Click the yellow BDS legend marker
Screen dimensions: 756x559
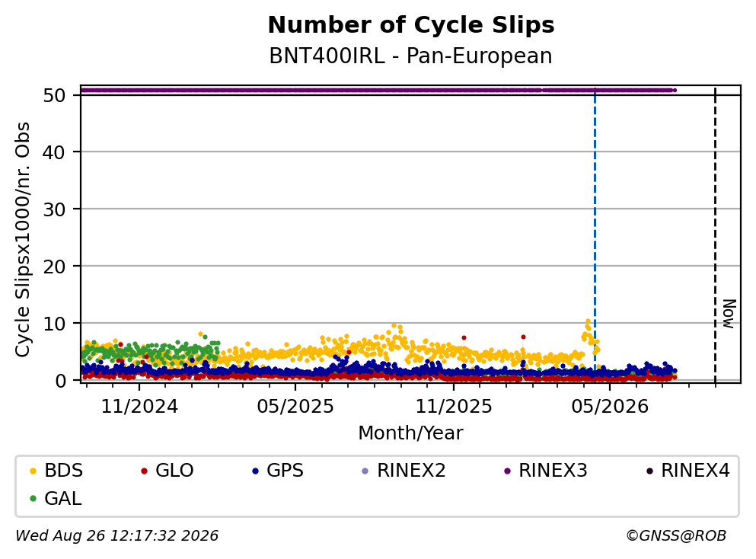pyautogui.click(x=33, y=471)
